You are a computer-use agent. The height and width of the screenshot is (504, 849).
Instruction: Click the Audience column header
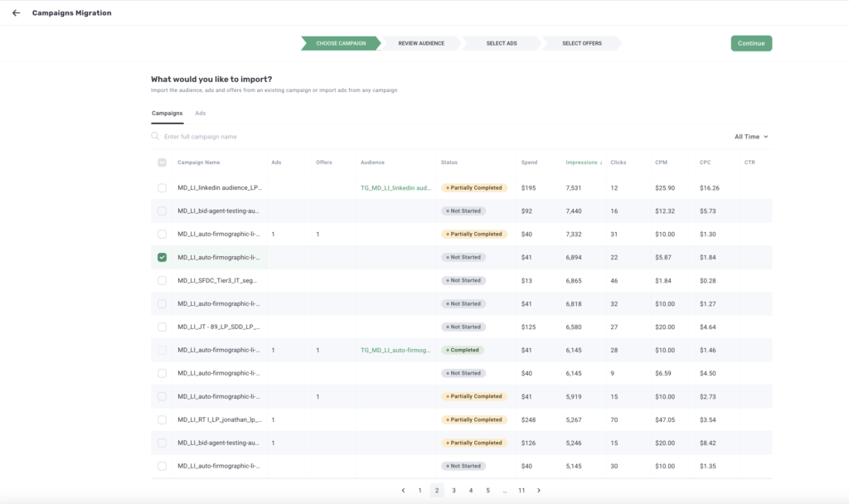pyautogui.click(x=372, y=162)
